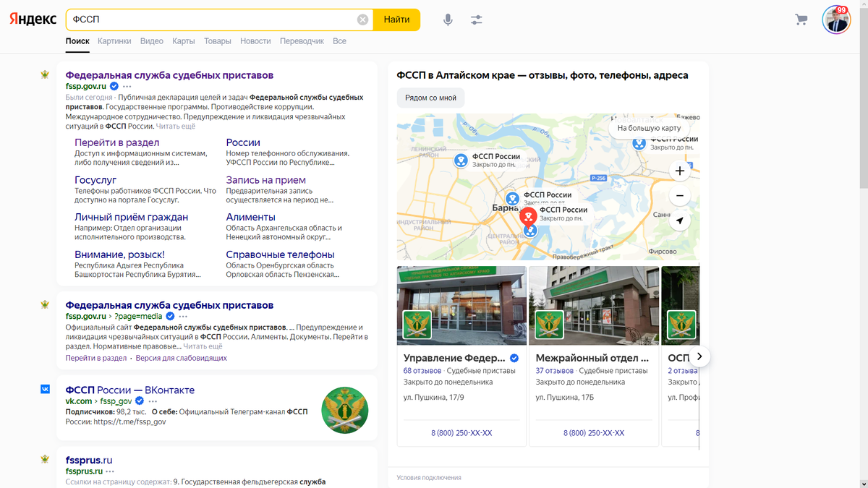Screen dimensions: 868x488
Task: Locate me arrow on the map
Action: (x=679, y=221)
